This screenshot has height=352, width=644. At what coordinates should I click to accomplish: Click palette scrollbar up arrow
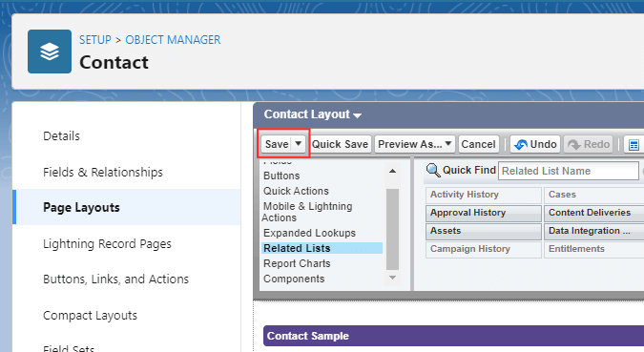click(x=393, y=171)
